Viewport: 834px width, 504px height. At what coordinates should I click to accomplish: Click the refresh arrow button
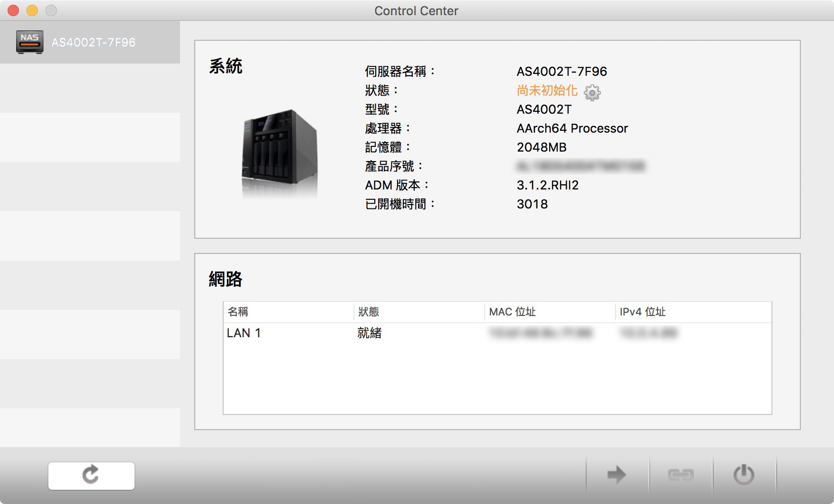tap(91, 476)
